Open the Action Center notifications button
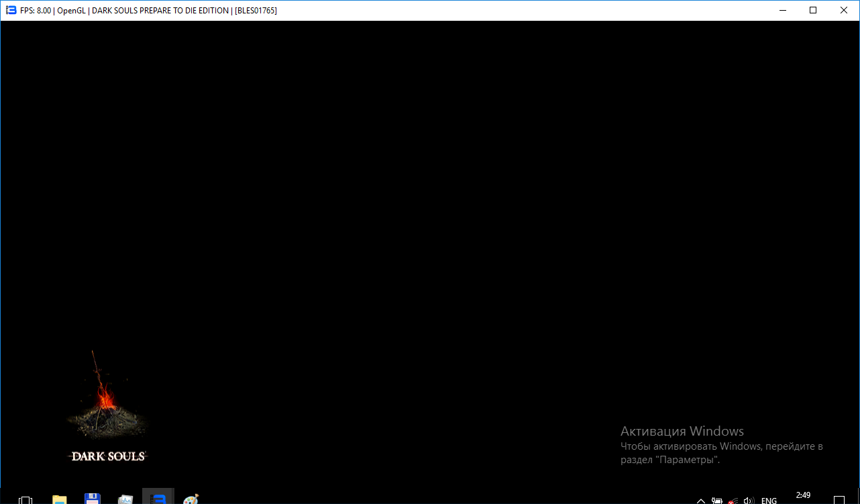Viewport: 860px width, 504px height. pyautogui.click(x=839, y=500)
